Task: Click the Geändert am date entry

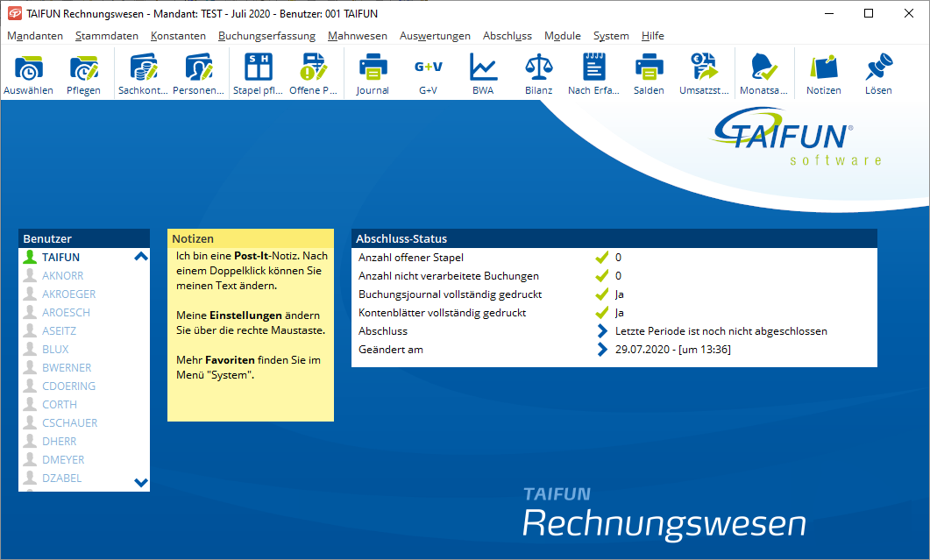Action: pyautogui.click(x=672, y=350)
